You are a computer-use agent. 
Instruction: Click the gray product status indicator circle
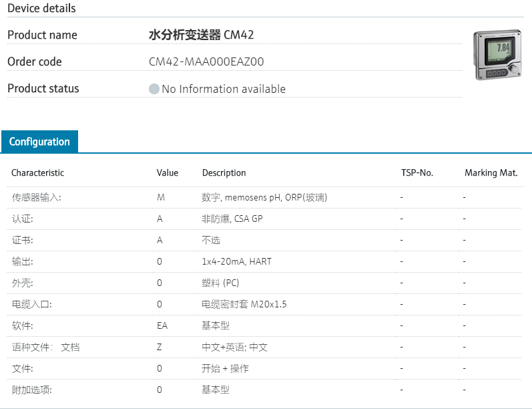point(154,89)
